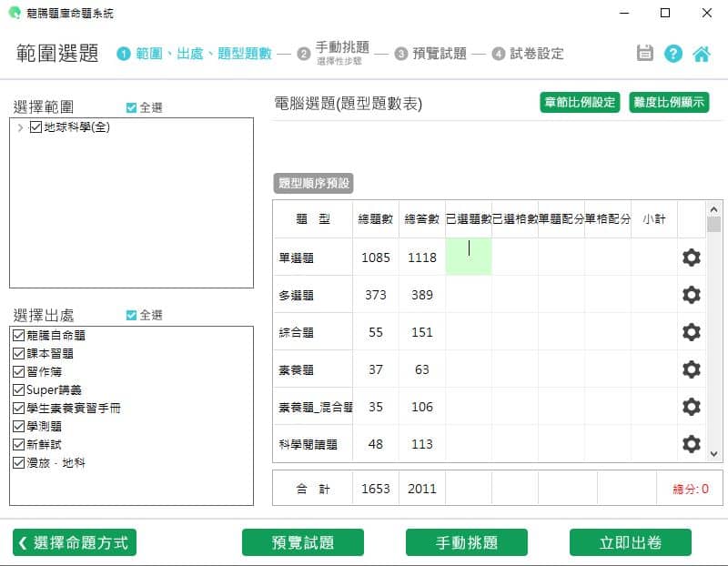728x566 pixels.
Task: Click the bottom 預覽試題 button
Action: tap(303, 542)
